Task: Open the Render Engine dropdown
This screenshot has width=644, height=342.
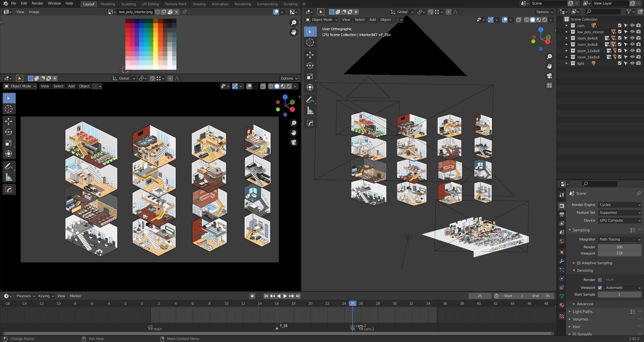Action: [619, 205]
